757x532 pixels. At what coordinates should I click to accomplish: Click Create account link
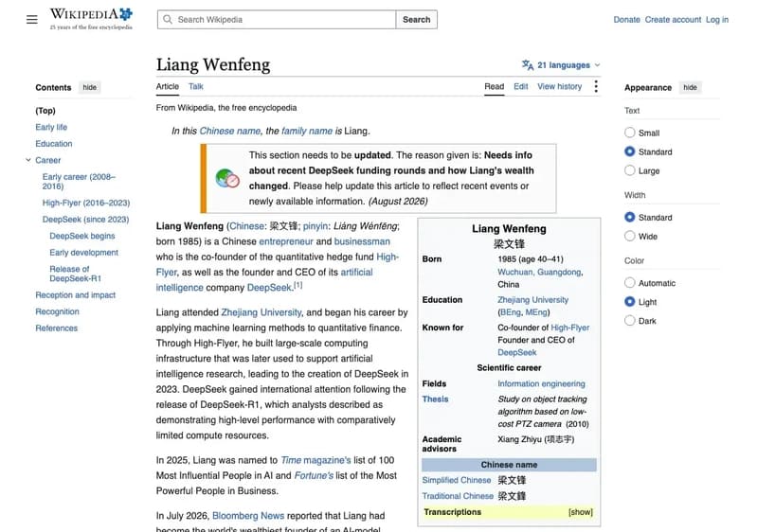coord(673,19)
